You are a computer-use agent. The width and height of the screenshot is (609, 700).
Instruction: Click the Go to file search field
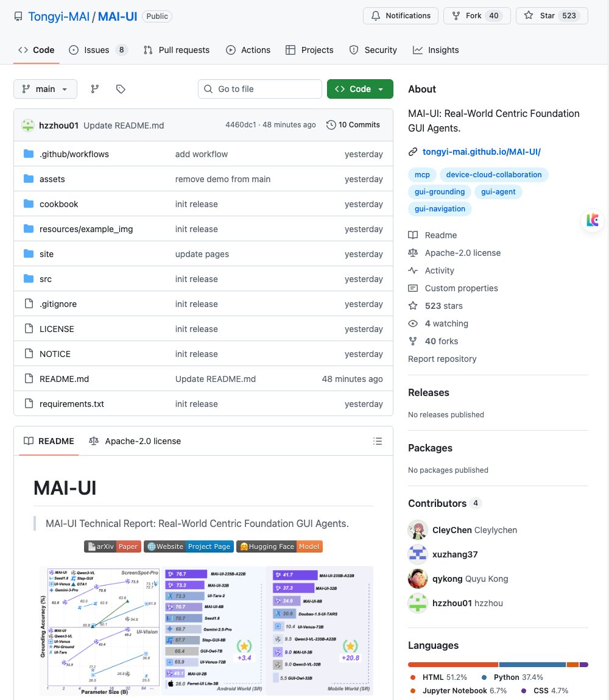(x=259, y=89)
